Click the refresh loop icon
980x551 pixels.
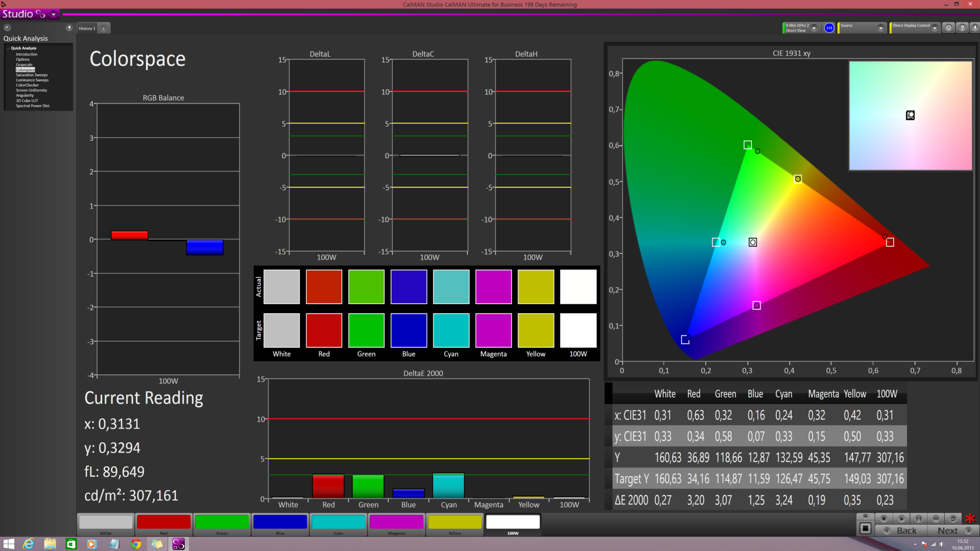coord(953,518)
